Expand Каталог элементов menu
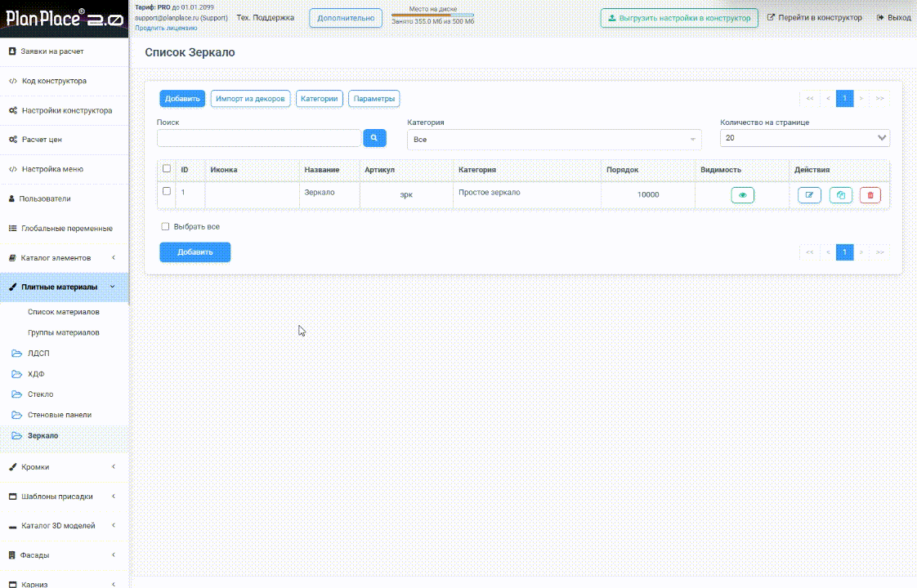917x588 pixels. tap(64, 258)
